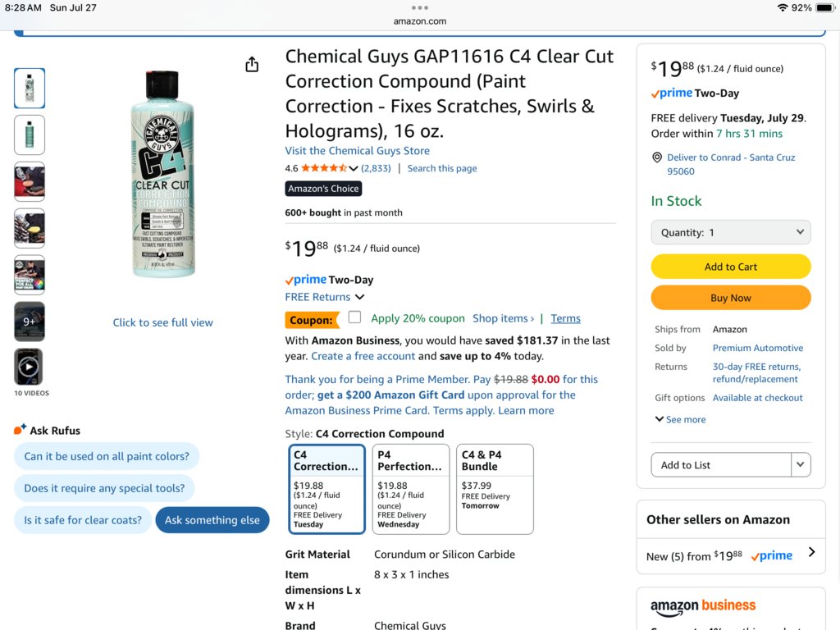Click the Buy Now button
Screen dimensions: 840x630
point(731,298)
